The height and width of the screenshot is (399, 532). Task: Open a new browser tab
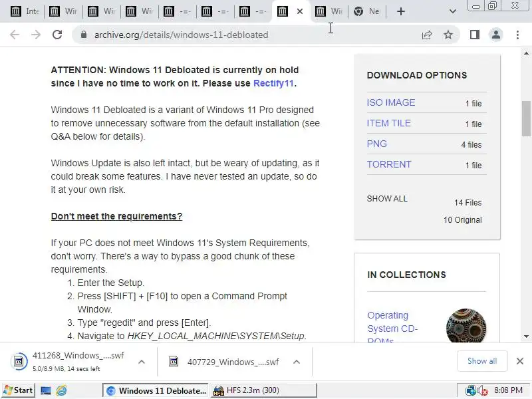pyautogui.click(x=401, y=11)
